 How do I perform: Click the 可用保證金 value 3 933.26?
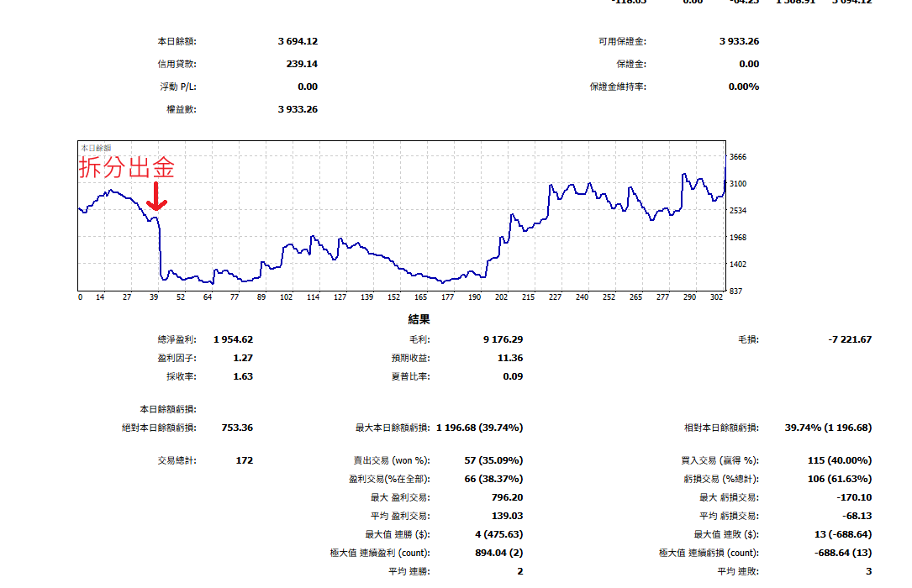tap(739, 41)
